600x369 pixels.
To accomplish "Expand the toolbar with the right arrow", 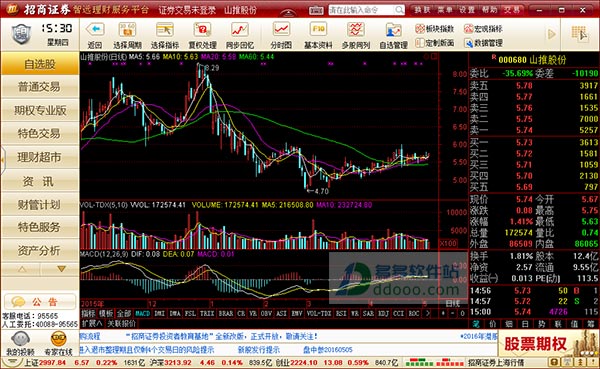I will 551,34.
